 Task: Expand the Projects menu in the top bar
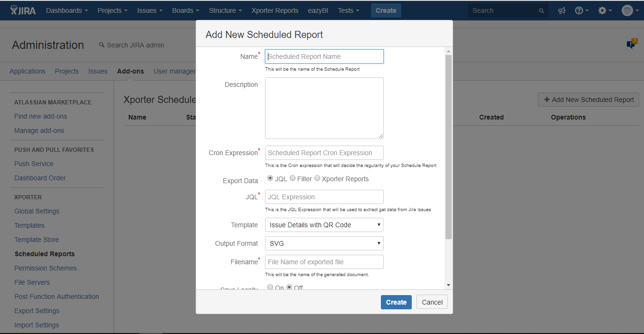click(113, 10)
